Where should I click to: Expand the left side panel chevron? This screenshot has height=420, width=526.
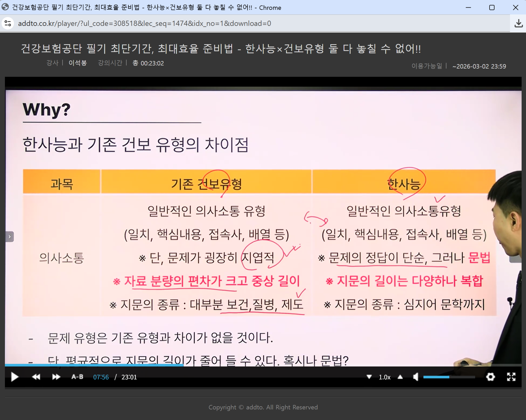tap(10, 237)
